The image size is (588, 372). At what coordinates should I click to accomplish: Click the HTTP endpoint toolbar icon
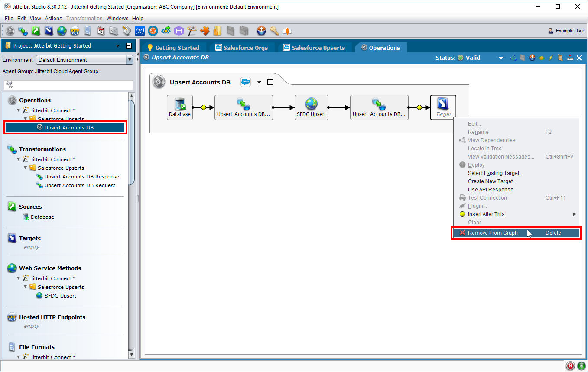[75, 31]
